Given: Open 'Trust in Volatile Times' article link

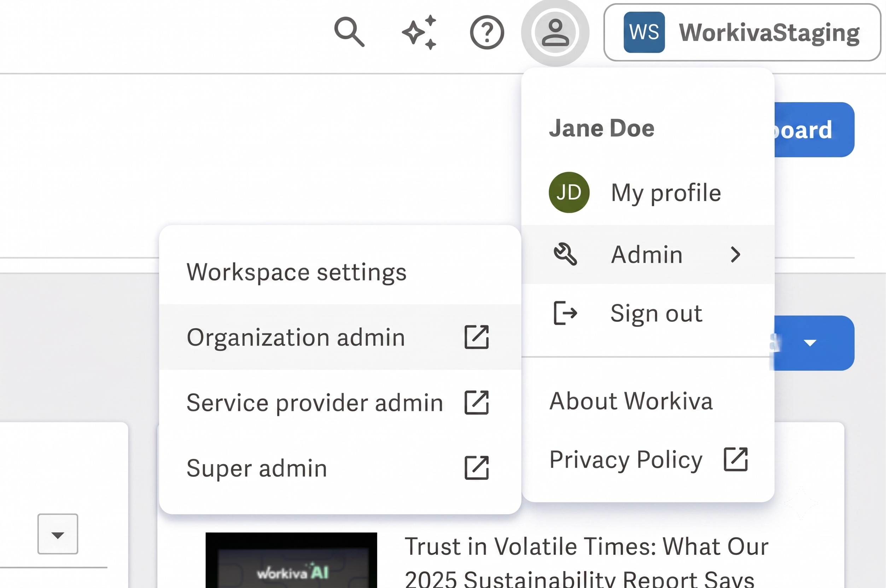Looking at the screenshot, I should click(587, 561).
